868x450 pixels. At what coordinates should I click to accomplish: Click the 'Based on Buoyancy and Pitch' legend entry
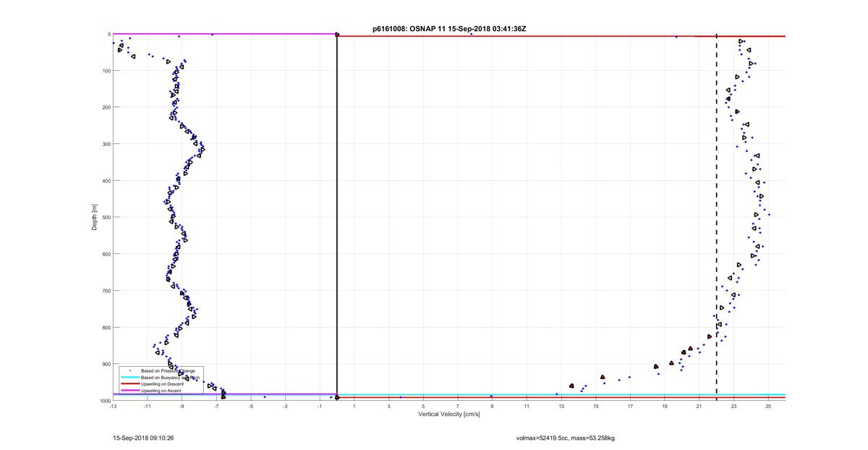[x=170, y=378]
